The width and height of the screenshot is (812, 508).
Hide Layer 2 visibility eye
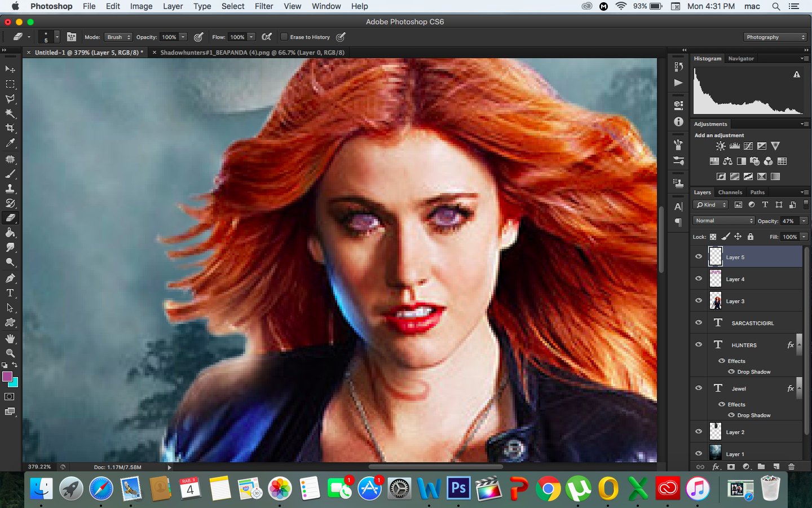699,431
